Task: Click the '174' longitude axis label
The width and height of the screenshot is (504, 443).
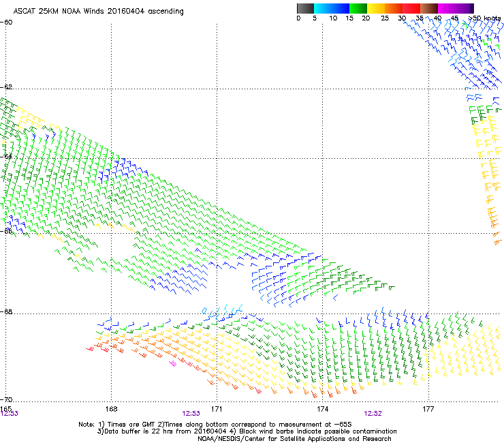Action: [x=322, y=409]
